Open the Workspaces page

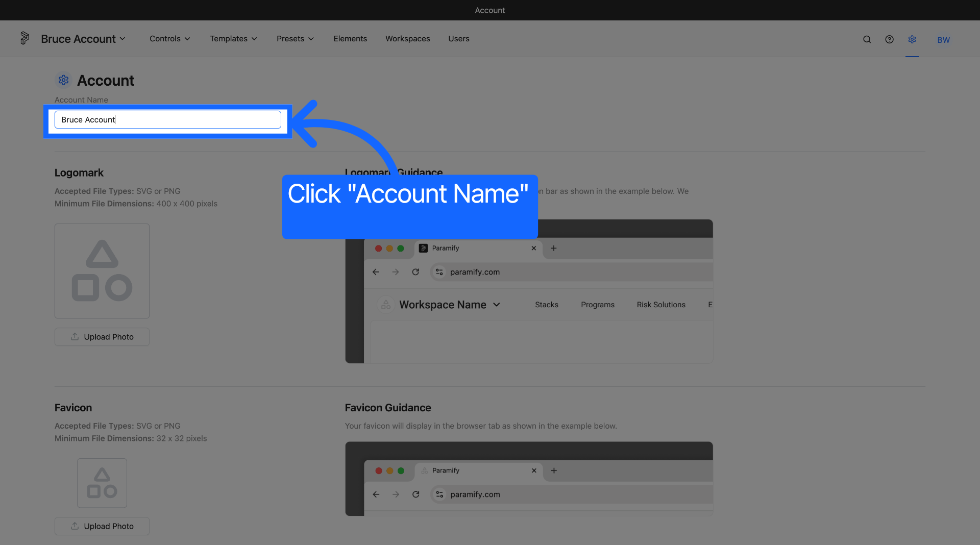(x=407, y=39)
